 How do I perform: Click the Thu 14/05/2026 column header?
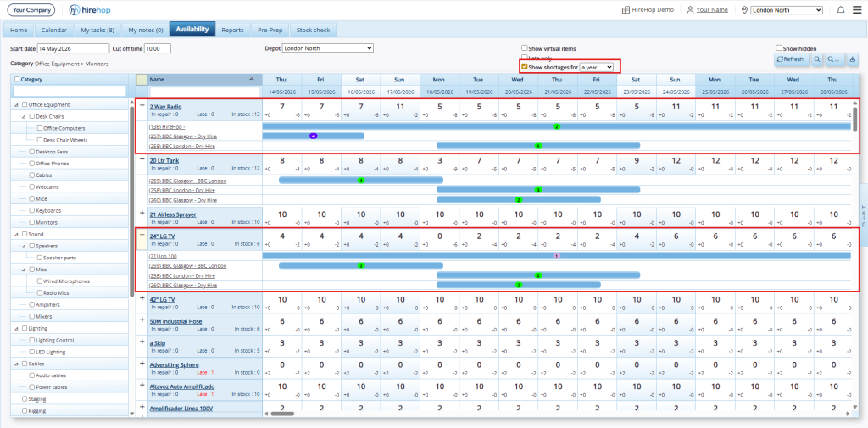[x=281, y=86]
